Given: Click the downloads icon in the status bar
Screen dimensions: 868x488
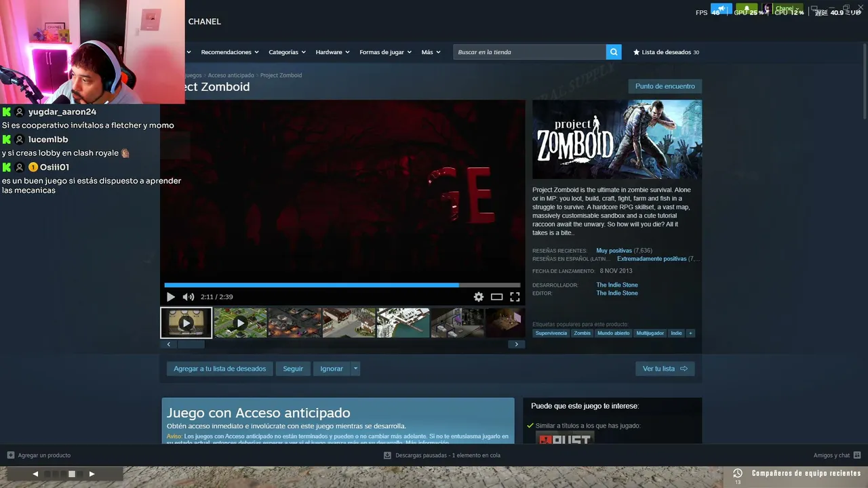Looking at the screenshot, I should pyautogui.click(x=387, y=455).
